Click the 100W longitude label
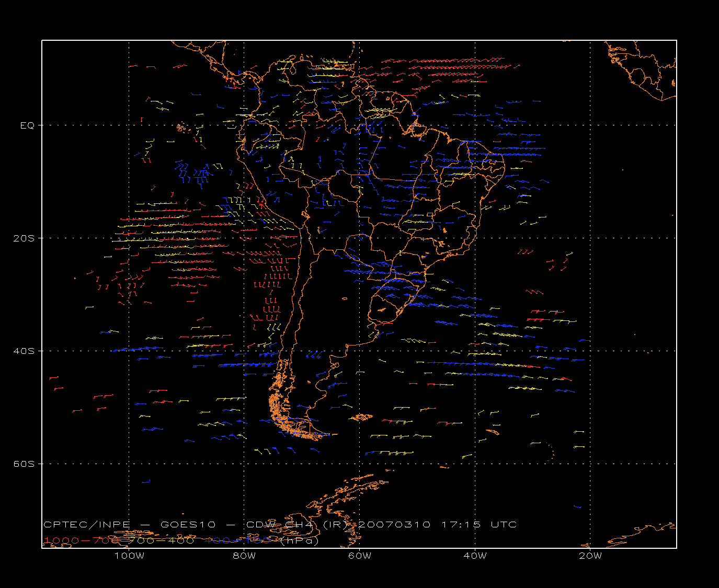719x588 pixels. pos(129,556)
